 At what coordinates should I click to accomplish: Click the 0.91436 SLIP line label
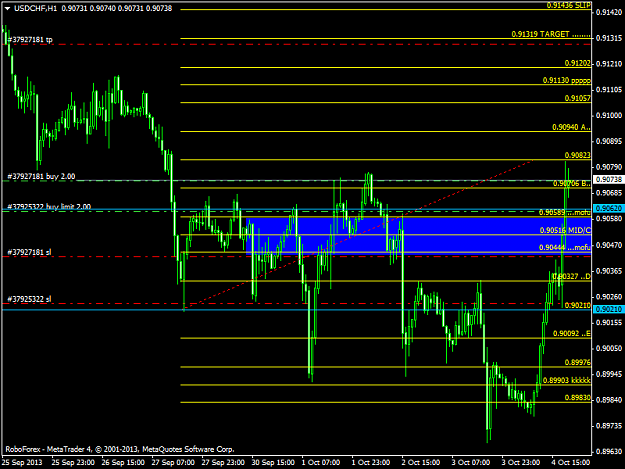pyautogui.click(x=568, y=5)
